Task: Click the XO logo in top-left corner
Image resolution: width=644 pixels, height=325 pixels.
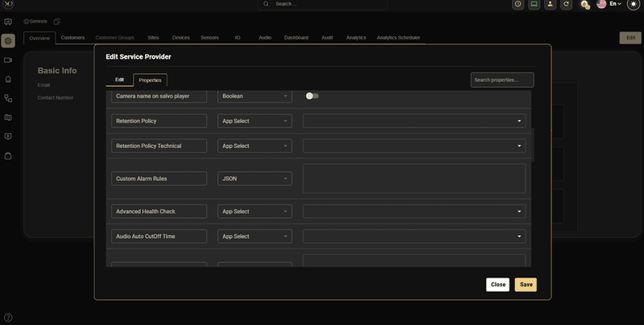Action: [x=8, y=4]
